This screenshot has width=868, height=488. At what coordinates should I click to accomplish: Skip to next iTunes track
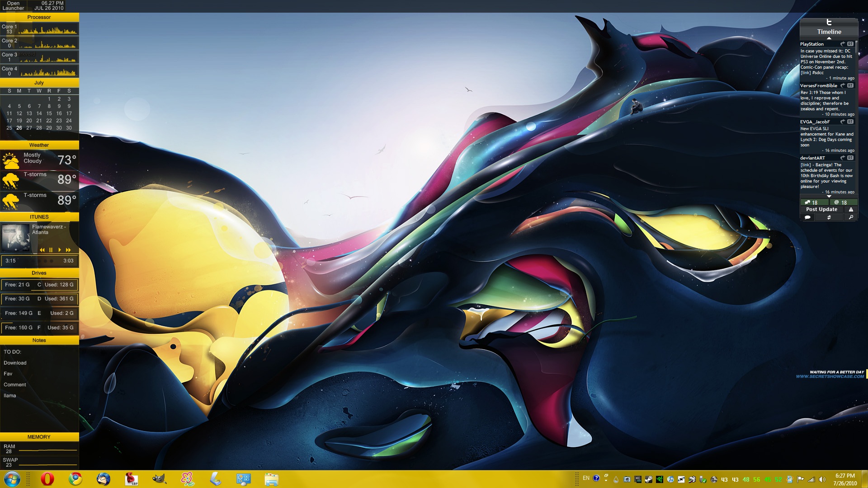pyautogui.click(x=68, y=250)
